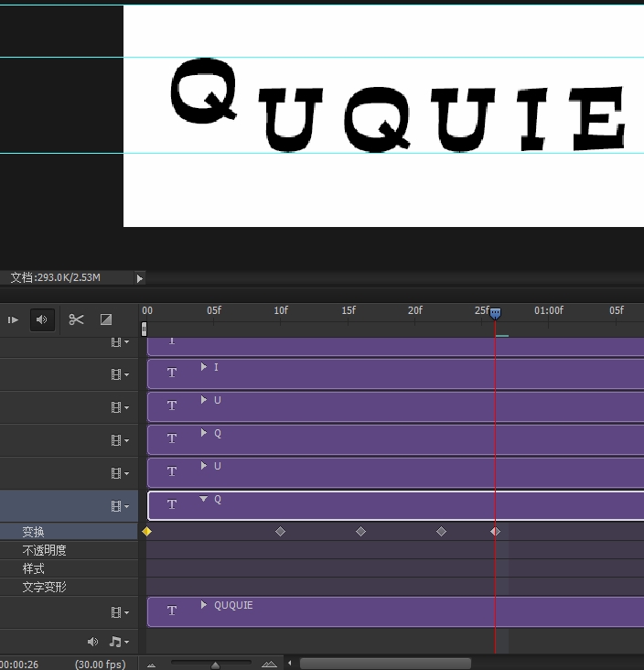The image size is (644, 670).
Task: Open filmstrip menu for QUQUIE track
Action: [119, 612]
